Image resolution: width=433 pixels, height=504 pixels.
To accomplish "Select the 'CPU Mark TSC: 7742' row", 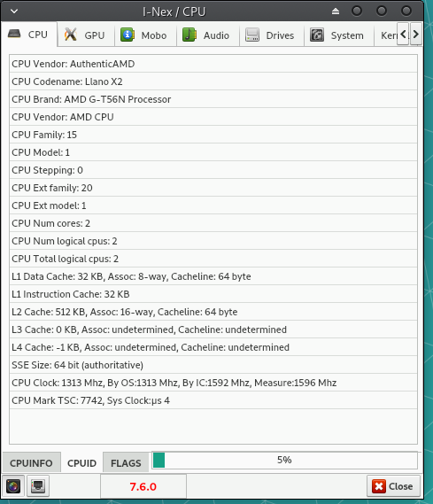I will coord(213,400).
